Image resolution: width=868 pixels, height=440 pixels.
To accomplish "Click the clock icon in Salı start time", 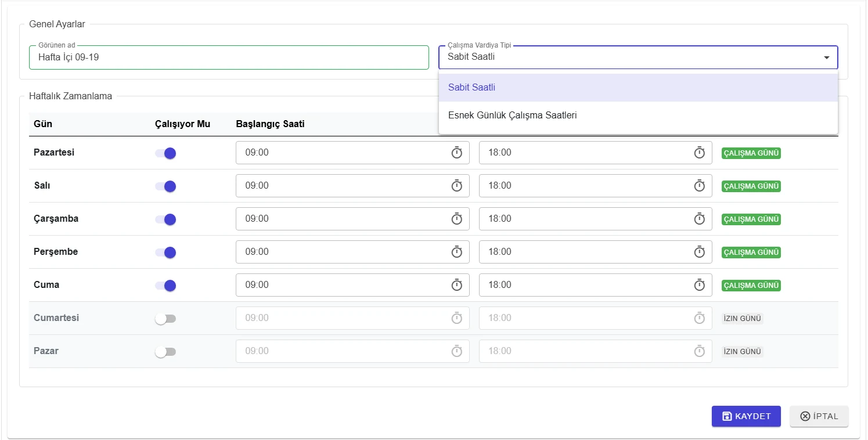I will 457,186.
